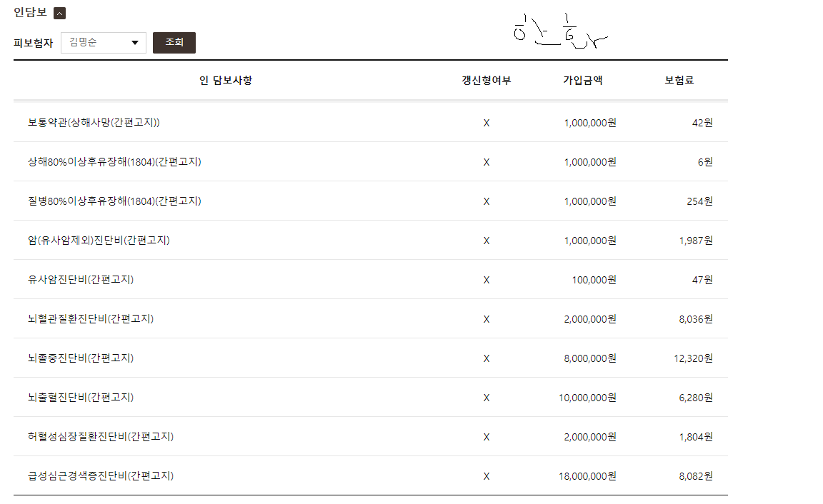Click the 유사암진단비(간편고지) row

371,280
